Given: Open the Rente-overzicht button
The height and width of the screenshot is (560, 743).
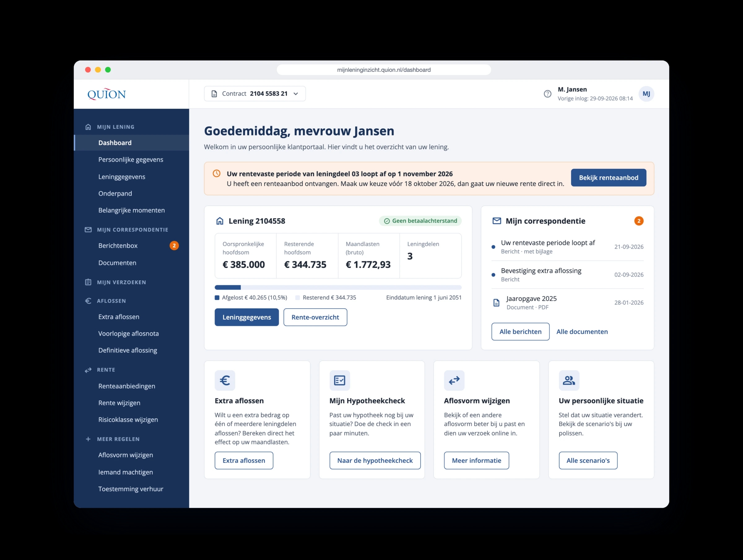Looking at the screenshot, I should click(315, 317).
